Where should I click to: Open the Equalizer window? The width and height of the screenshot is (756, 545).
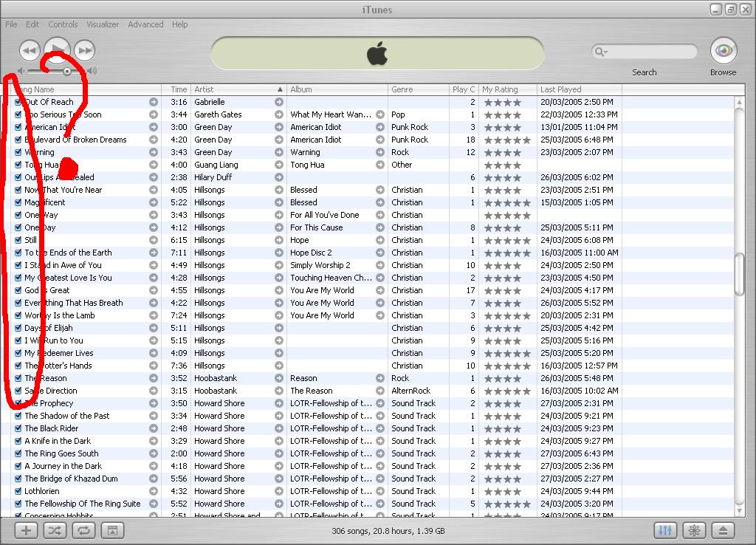(665, 530)
